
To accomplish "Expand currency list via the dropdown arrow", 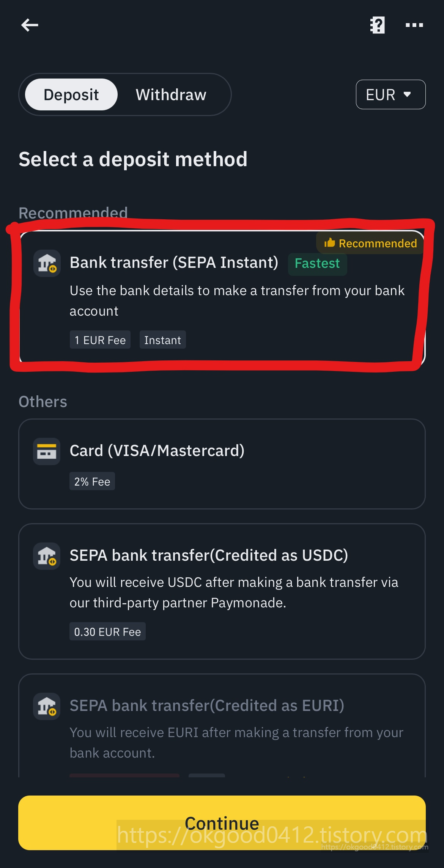I will [407, 94].
